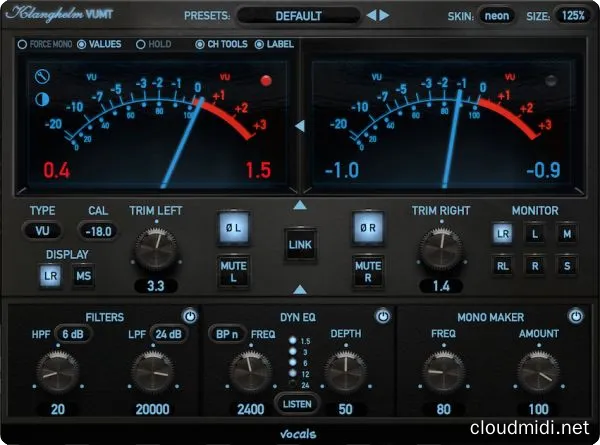Open the Skin neon dropdown
Image resolution: width=600 pixels, height=445 pixels.
pyautogui.click(x=497, y=15)
